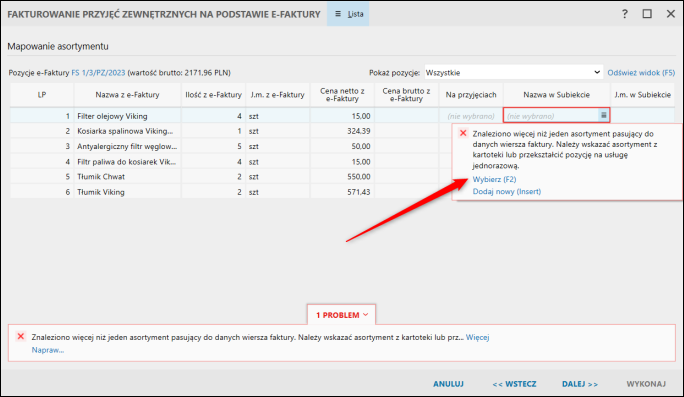Click Wybierz (F2) link in popup
The height and width of the screenshot is (397, 684).
point(494,179)
